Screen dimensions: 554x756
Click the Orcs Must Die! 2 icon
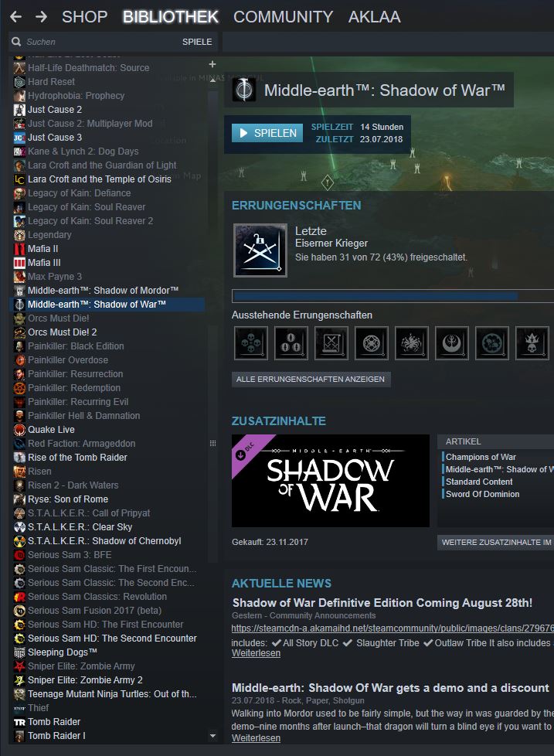[x=19, y=332]
